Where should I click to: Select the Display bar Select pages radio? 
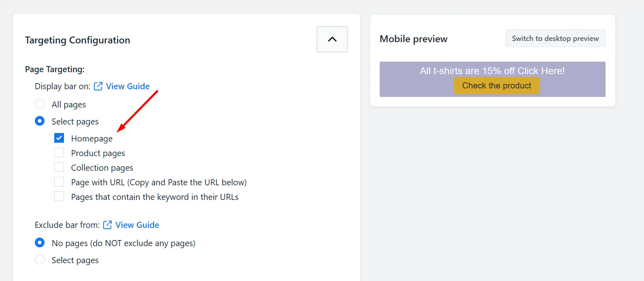pyautogui.click(x=40, y=121)
